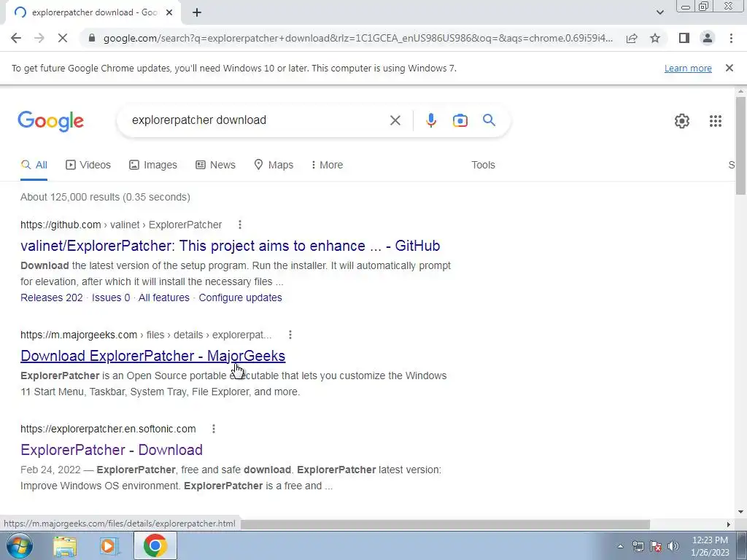Open Download ExplorerPatcher - MajorGeeks result

(x=153, y=356)
